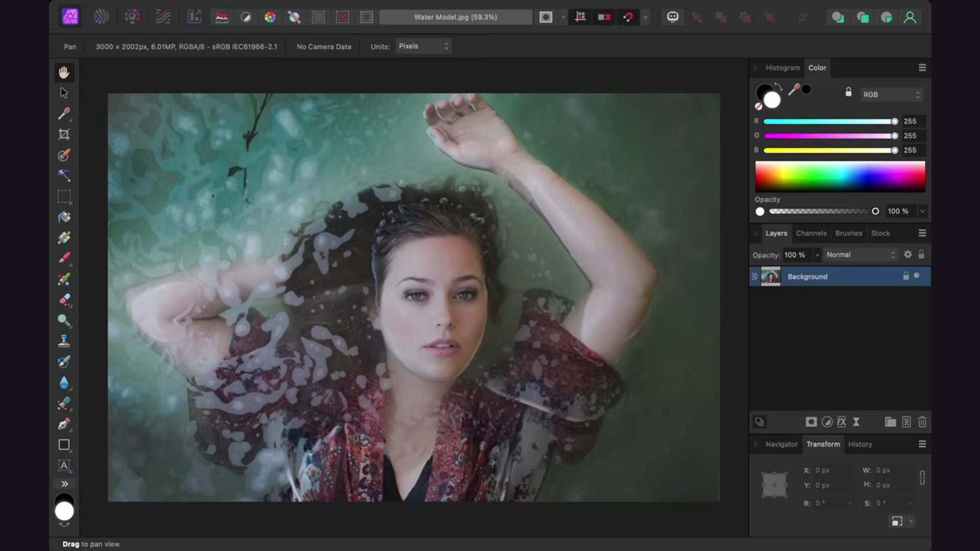Select the Rectangular Marquee tool

point(64,197)
